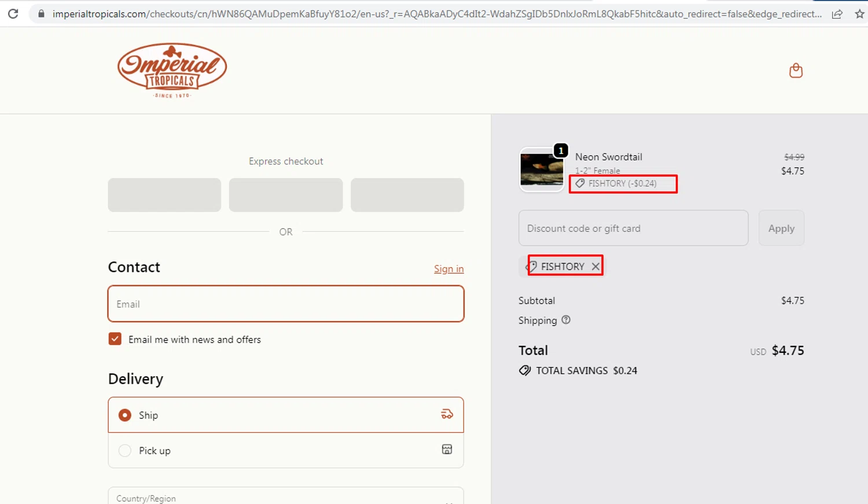868x504 pixels.
Task: Uncheck Email me with news and offers
Action: 115,339
